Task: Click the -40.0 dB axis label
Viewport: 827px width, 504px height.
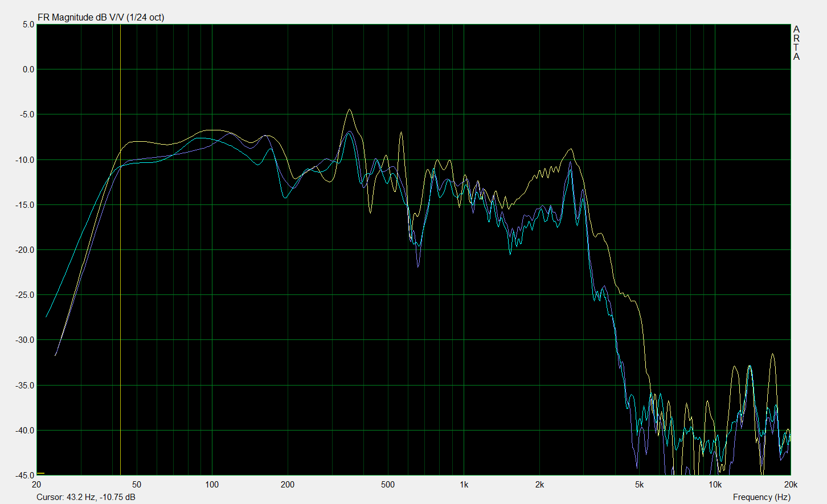Action: click(x=25, y=431)
